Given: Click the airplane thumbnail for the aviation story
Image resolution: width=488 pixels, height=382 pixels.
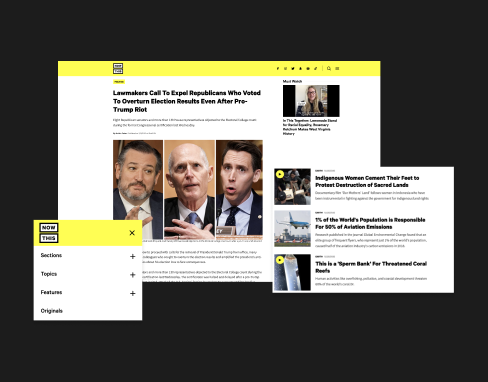Looking at the screenshot, I should pyautogui.click(x=292, y=229).
